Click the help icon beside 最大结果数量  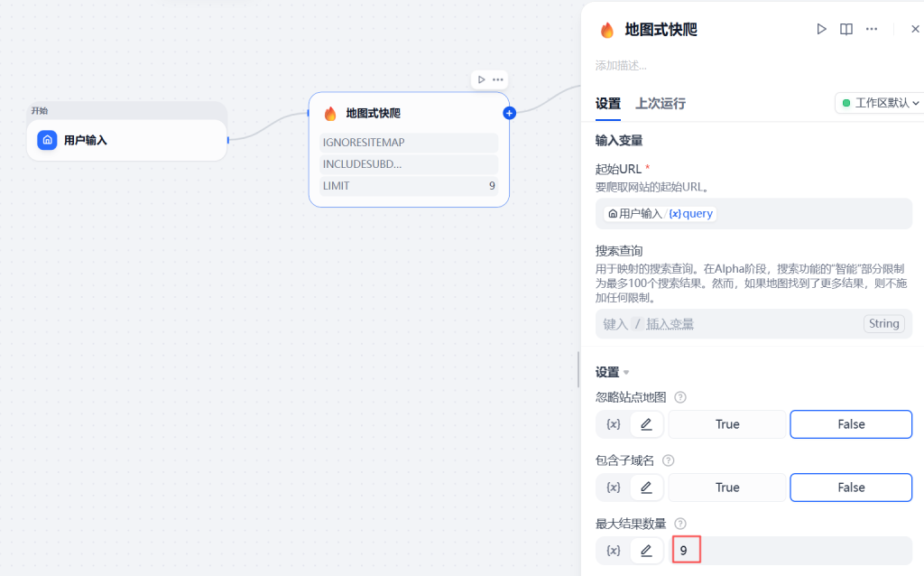[680, 524]
